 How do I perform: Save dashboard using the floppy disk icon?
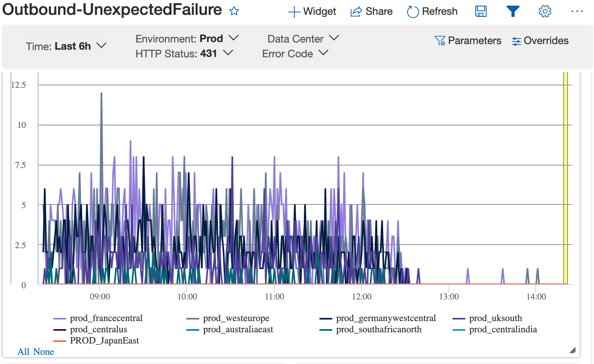[x=481, y=11]
